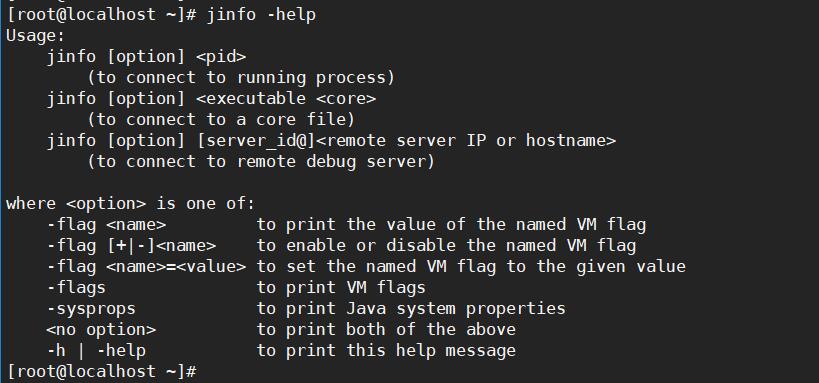Viewport: 819px width, 383px height.
Task: Click 'jinfo [option] <pid>' usage line
Action: (x=146, y=57)
